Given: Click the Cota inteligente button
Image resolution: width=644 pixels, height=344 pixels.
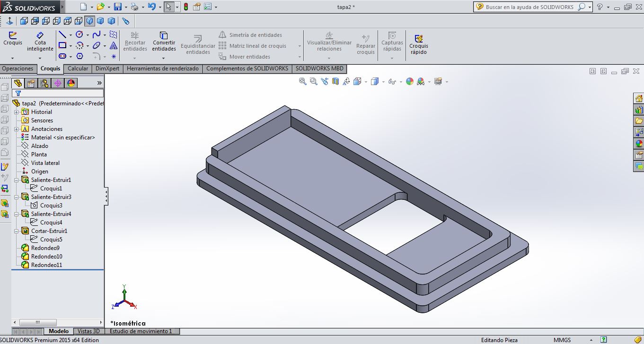Looking at the screenshot, I should click(x=40, y=42).
